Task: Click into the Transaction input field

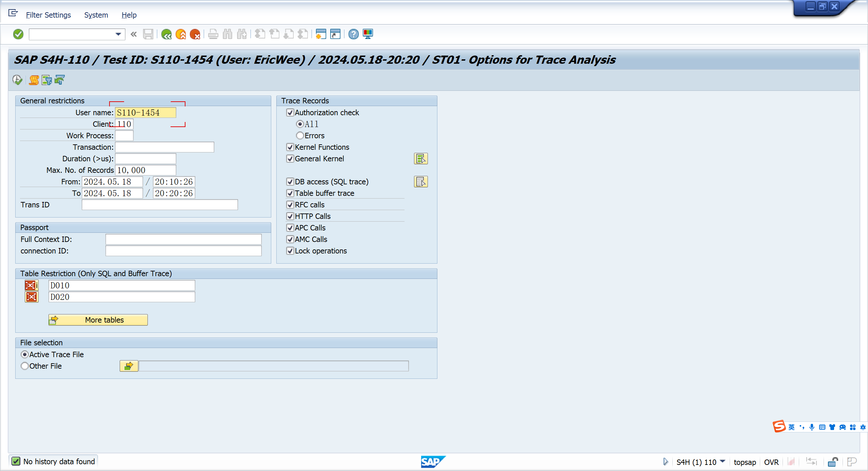Action: pos(164,147)
